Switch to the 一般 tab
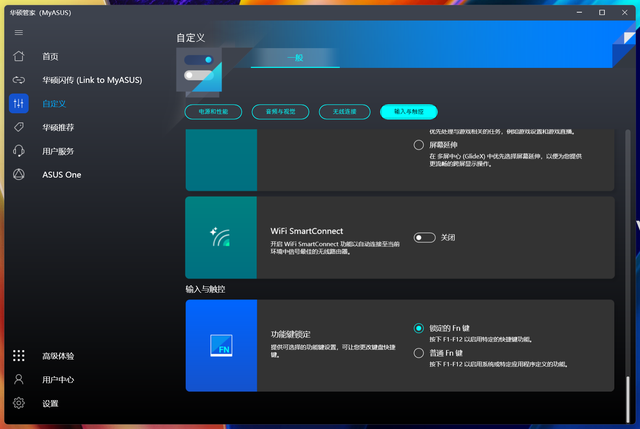 point(296,58)
